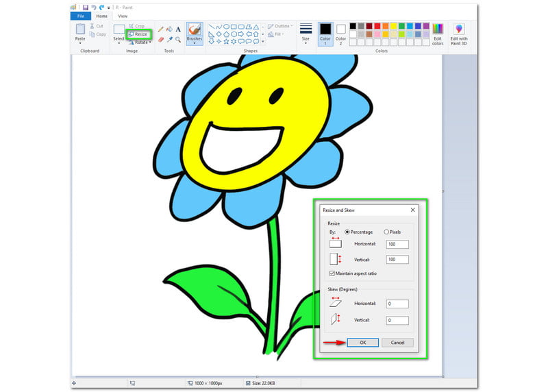Select the Pixels radio button
548x392 pixels.
click(x=386, y=232)
